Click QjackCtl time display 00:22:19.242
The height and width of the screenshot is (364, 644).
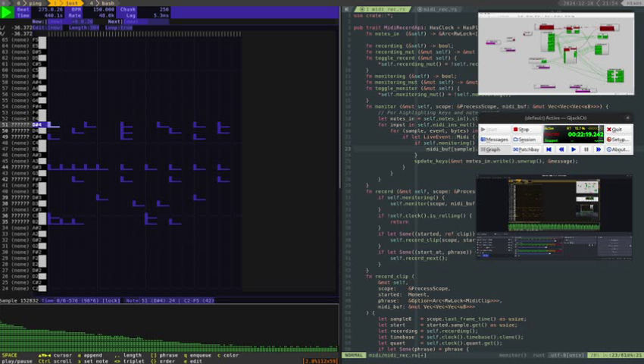pyautogui.click(x=586, y=134)
